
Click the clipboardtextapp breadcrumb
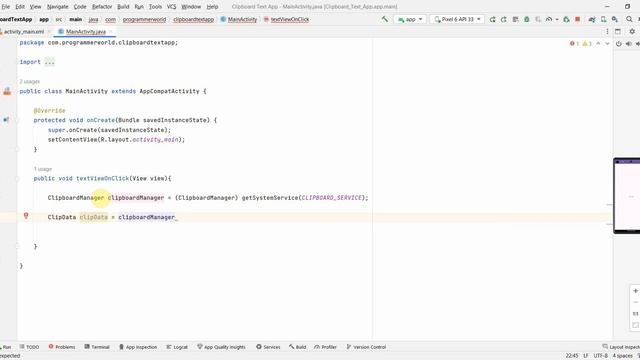(193, 19)
